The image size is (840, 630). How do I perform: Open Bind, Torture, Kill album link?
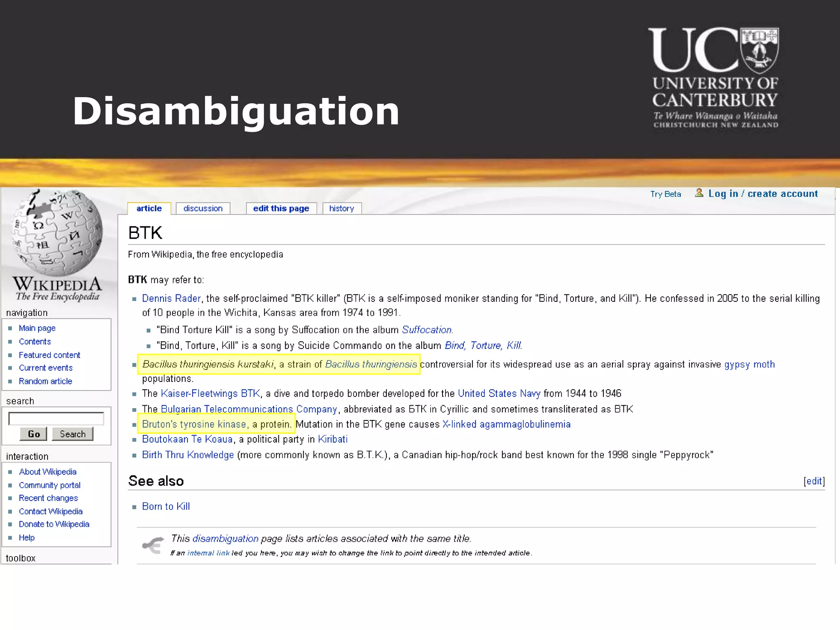pos(484,345)
